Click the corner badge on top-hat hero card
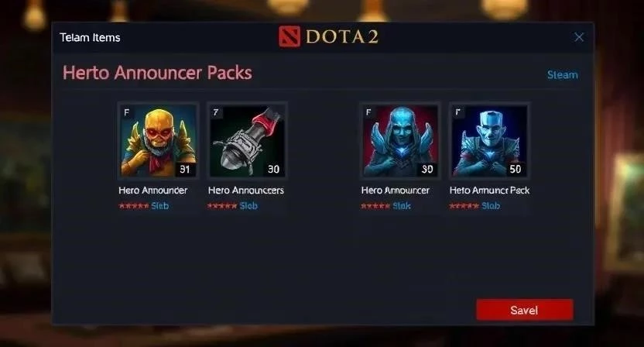This screenshot has width=644, height=347. pos(457,112)
